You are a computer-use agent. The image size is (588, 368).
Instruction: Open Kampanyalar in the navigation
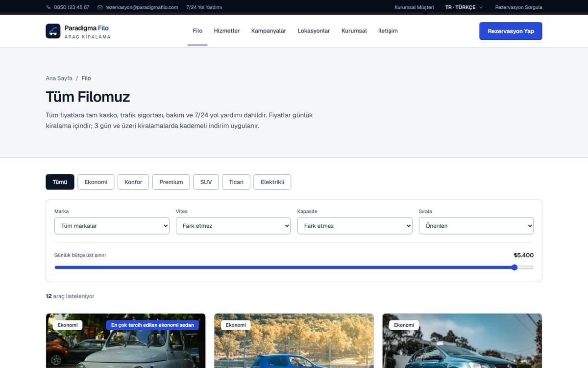pyautogui.click(x=269, y=31)
